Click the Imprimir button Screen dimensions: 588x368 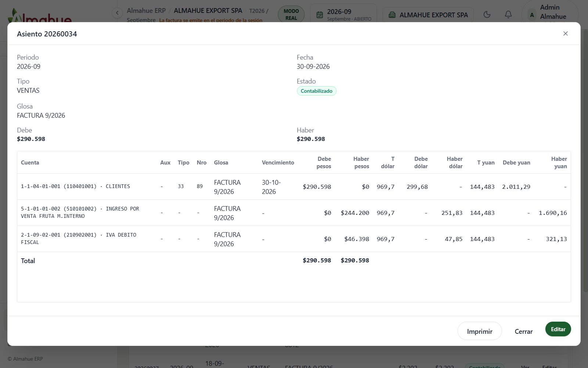[480, 331]
